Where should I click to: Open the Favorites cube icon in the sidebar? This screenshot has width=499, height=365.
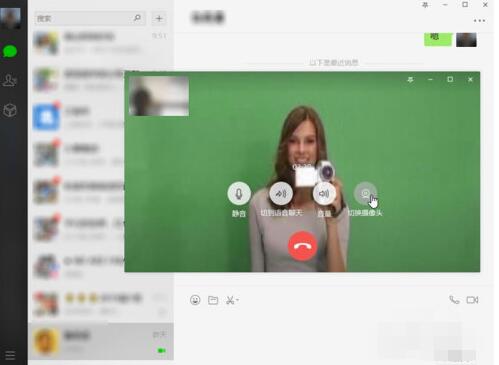pos(10,110)
